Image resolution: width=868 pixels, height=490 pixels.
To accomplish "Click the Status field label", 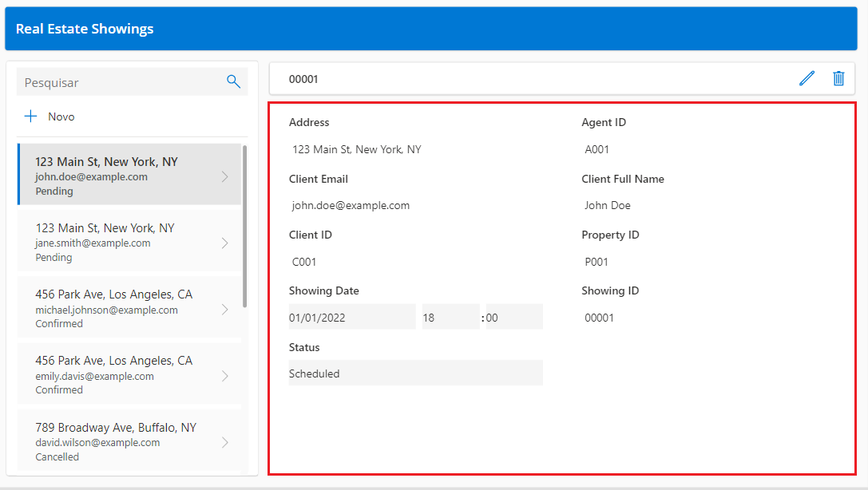I will (x=304, y=347).
